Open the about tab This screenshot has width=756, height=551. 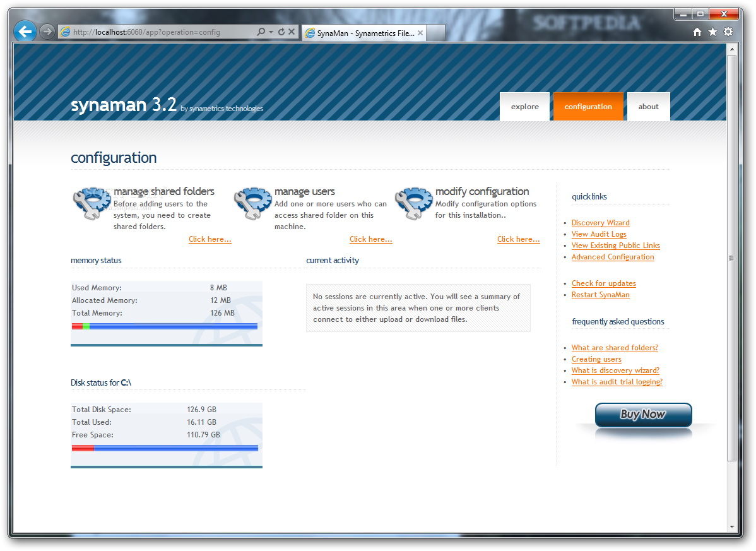[x=649, y=107]
